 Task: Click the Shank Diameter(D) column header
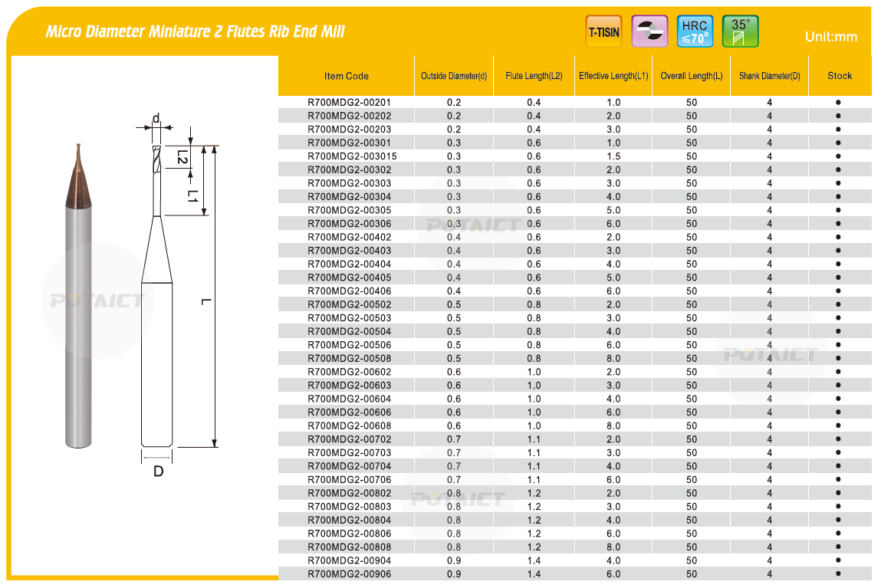[x=770, y=76]
